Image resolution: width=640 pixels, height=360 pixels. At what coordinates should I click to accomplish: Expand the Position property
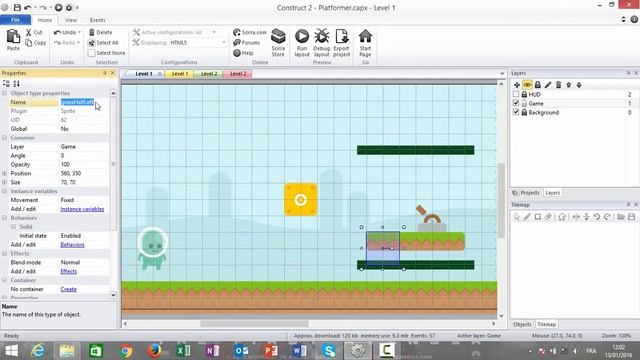pos(4,173)
